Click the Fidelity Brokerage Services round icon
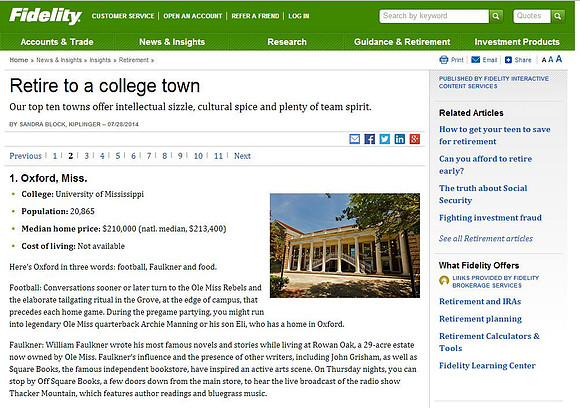 (444, 280)
